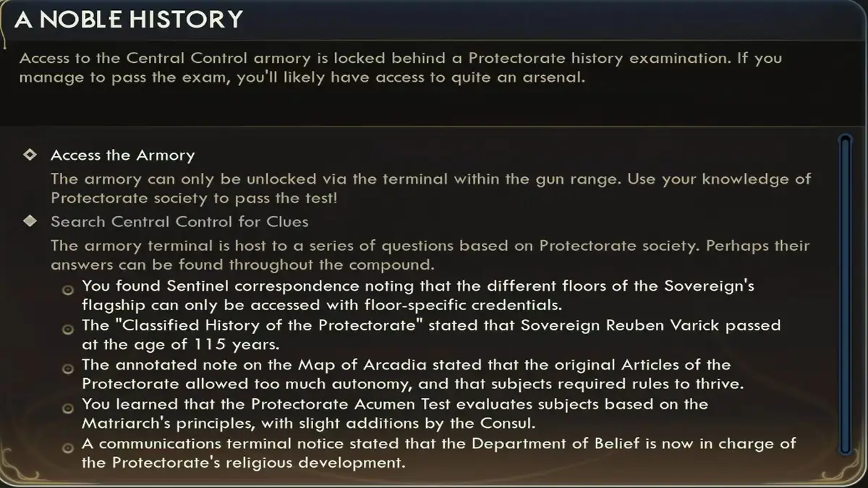The image size is (868, 488).
Task: Select the filled diamond beside "Search Central Control for Clues"
Action: [29, 222]
